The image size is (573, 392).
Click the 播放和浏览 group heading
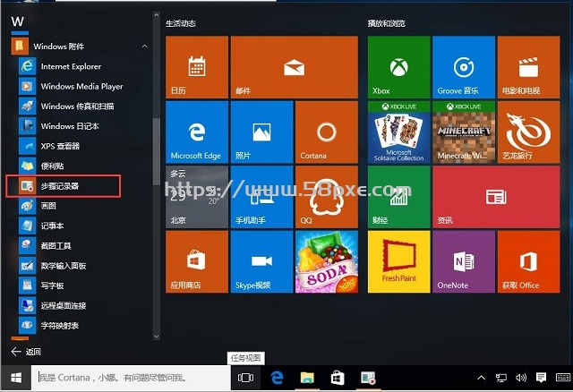[x=386, y=23]
